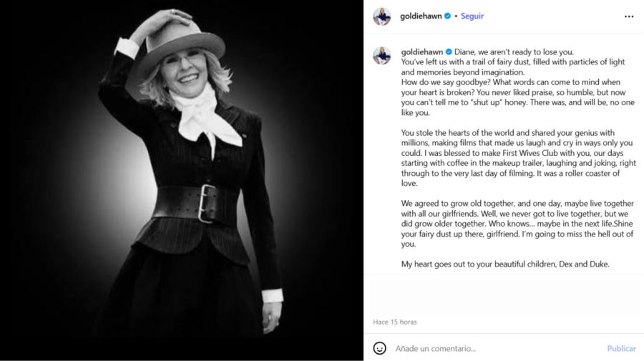Image resolution: width=644 pixels, height=361 pixels.
Task: Click the verified badge in the caption
Action: pyautogui.click(x=449, y=51)
